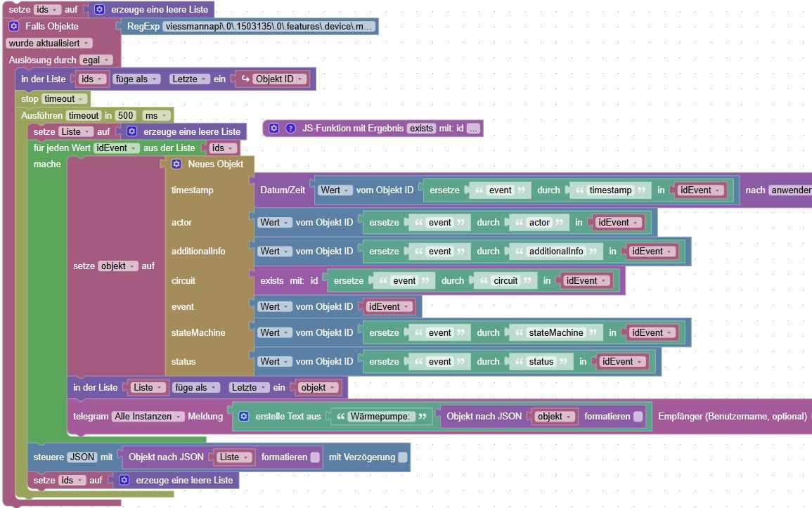Toggle 'formatieren' checkbox in telegram message row
The width and height of the screenshot is (812, 508).
(x=638, y=417)
